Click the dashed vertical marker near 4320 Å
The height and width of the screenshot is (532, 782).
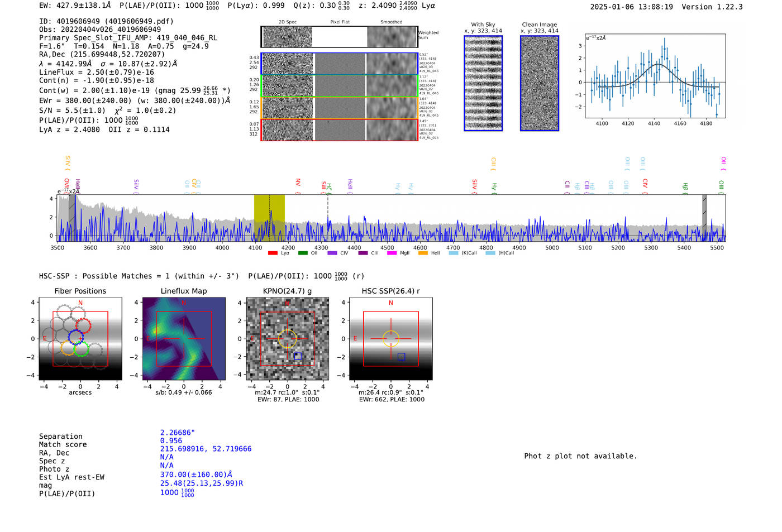[x=328, y=218]
